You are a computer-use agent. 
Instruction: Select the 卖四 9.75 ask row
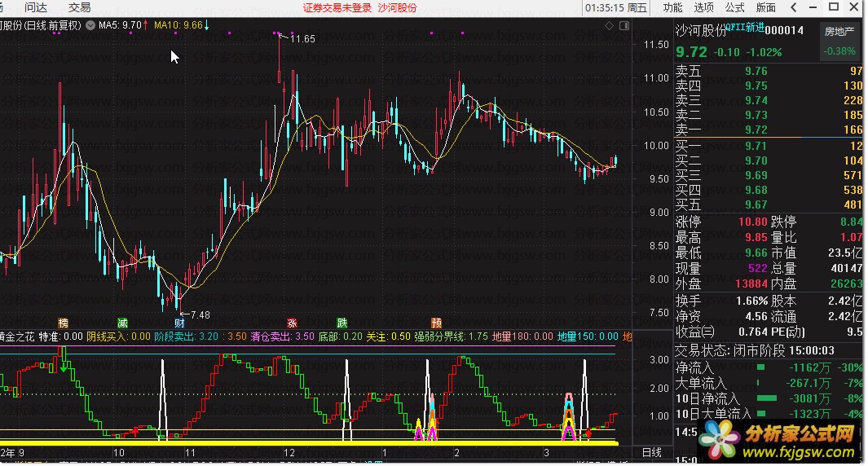point(769,86)
